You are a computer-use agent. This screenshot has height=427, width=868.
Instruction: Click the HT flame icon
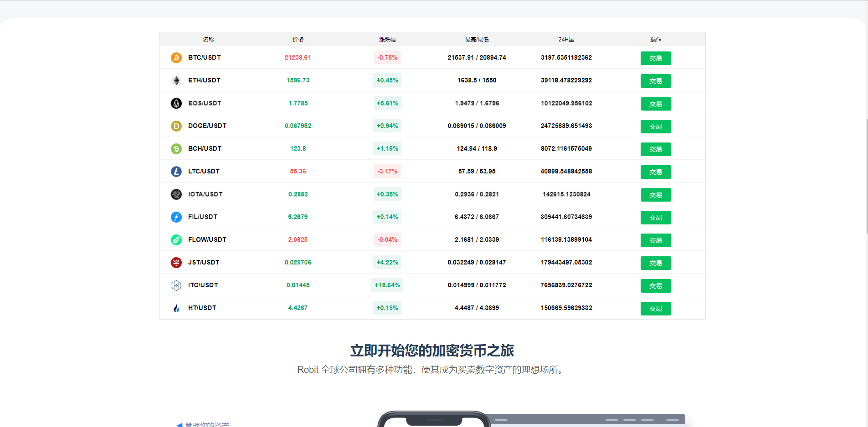176,308
